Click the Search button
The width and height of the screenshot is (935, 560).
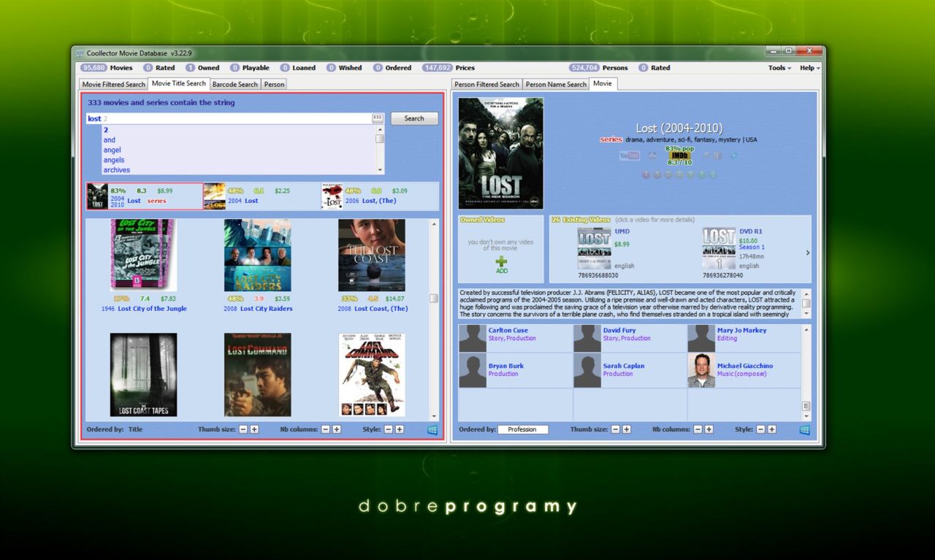(414, 118)
